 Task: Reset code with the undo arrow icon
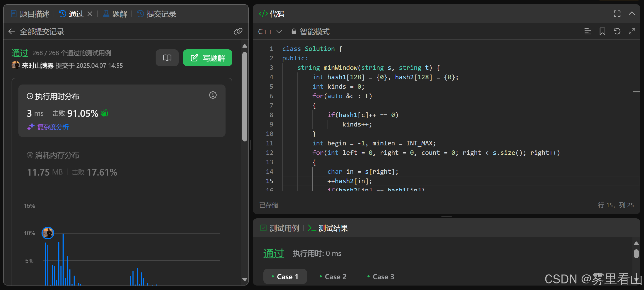[617, 31]
